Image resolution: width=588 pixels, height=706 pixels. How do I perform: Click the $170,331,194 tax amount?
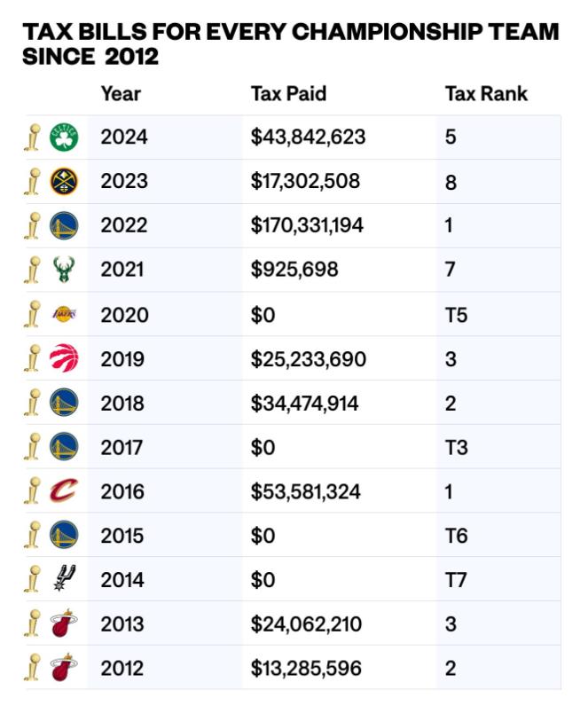point(307,225)
